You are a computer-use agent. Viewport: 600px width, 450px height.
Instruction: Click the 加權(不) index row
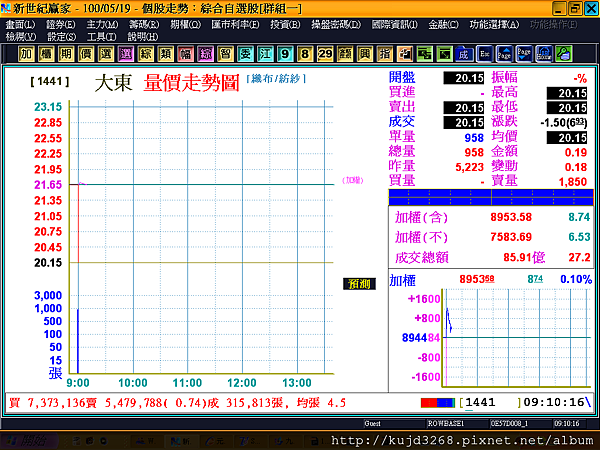click(x=491, y=237)
